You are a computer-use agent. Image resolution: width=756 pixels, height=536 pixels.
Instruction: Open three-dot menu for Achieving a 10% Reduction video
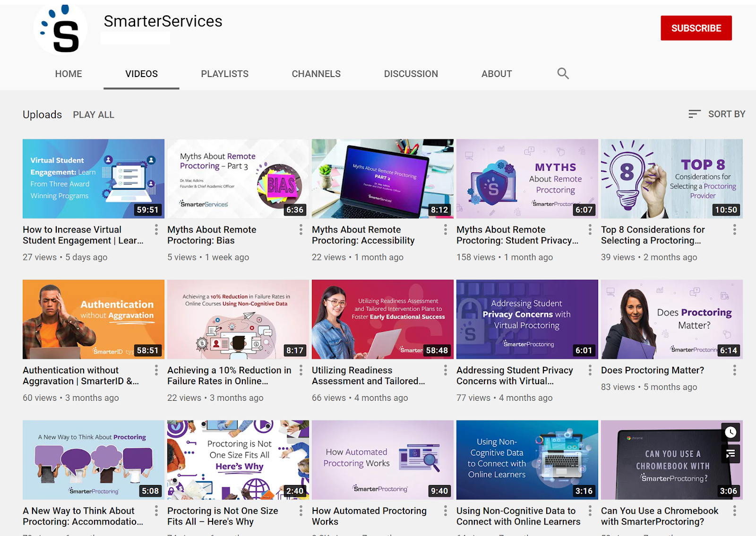click(301, 371)
